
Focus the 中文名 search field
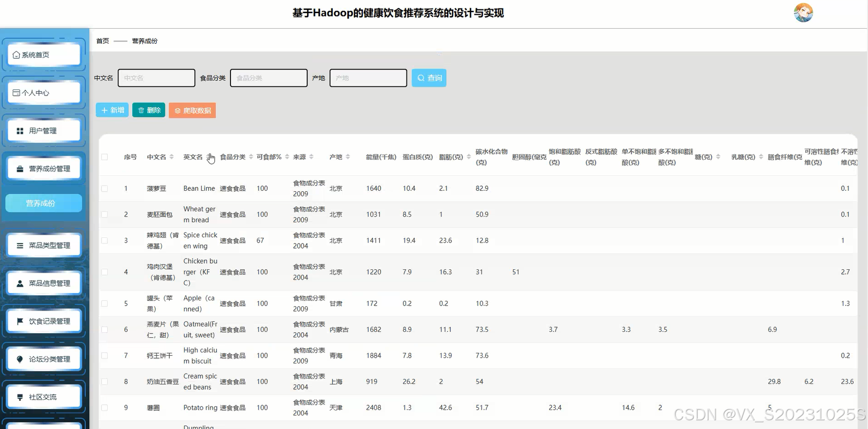[156, 78]
